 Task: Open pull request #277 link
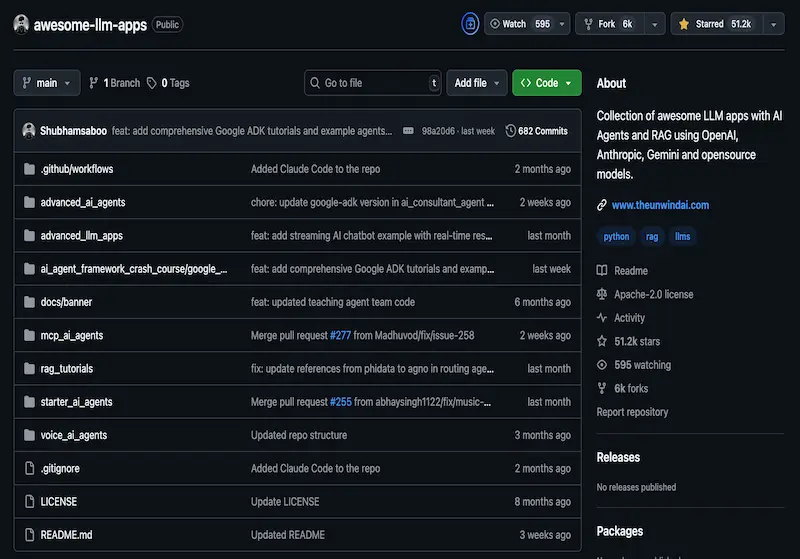click(x=340, y=335)
